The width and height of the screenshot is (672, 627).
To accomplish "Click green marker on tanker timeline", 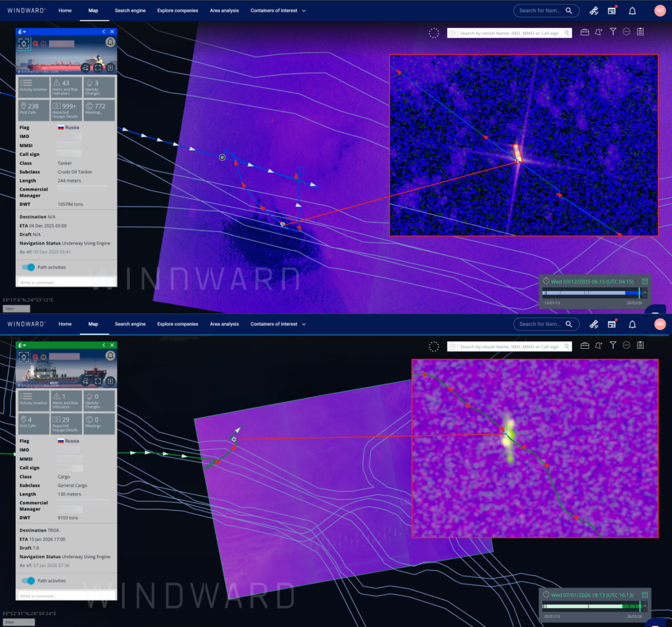I will click(x=639, y=293).
